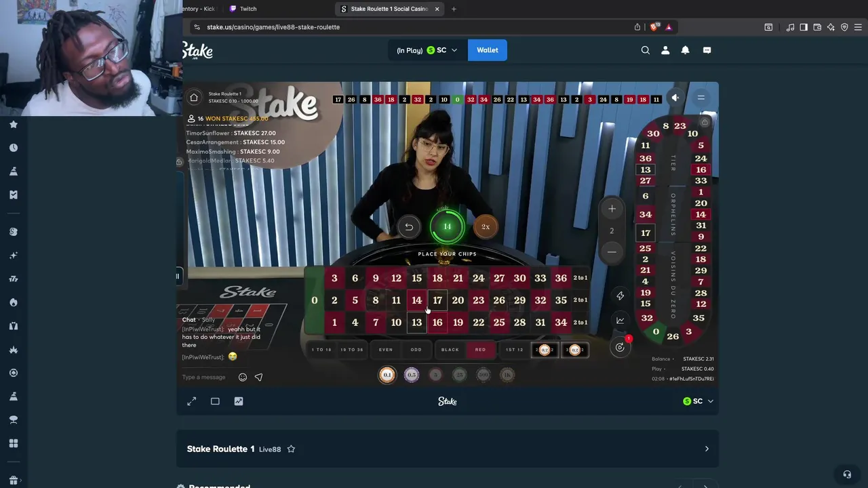Viewport: 868px width, 488px height.
Task: Open emoji picker in game chat
Action: [x=243, y=378]
